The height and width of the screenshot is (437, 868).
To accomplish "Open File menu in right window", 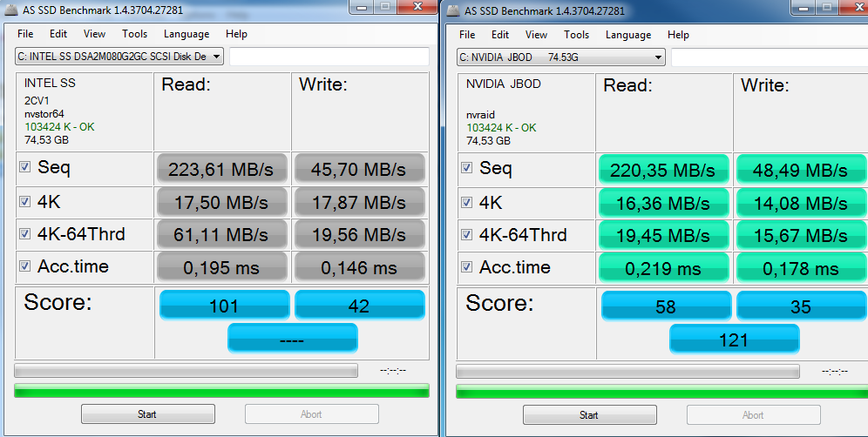I will [x=467, y=34].
